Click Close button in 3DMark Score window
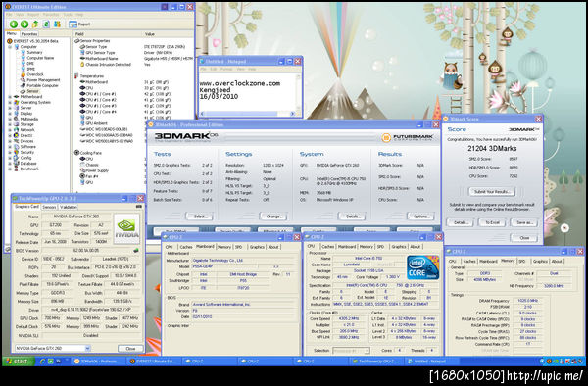The image size is (588, 386). click(524, 238)
